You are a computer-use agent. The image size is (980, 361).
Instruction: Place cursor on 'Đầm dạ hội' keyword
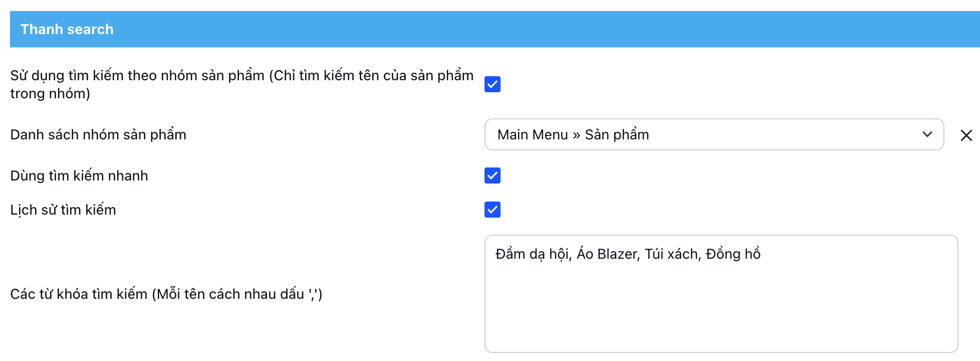(x=533, y=254)
